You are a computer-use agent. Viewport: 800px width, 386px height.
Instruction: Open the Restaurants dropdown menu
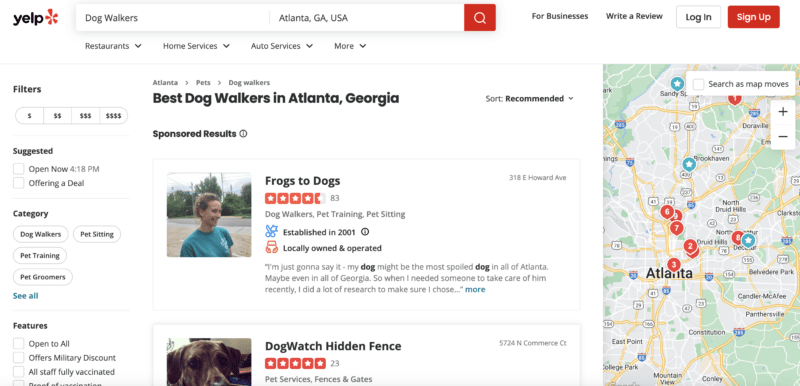coord(113,46)
